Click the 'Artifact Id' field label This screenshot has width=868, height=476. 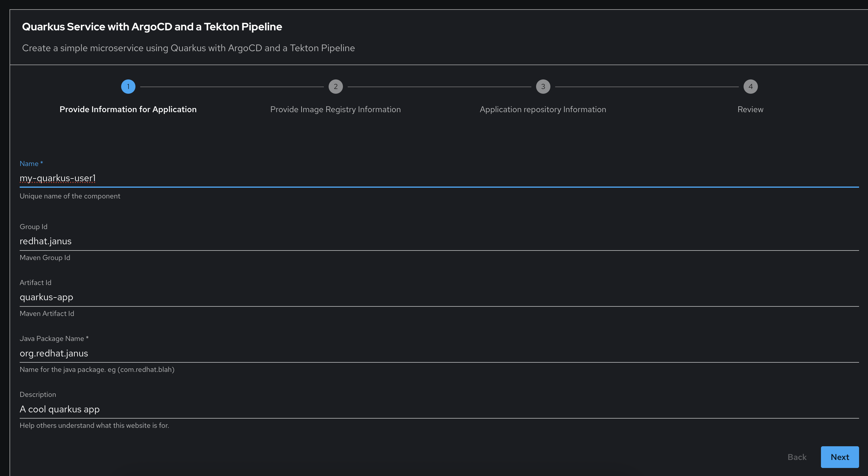(x=35, y=283)
